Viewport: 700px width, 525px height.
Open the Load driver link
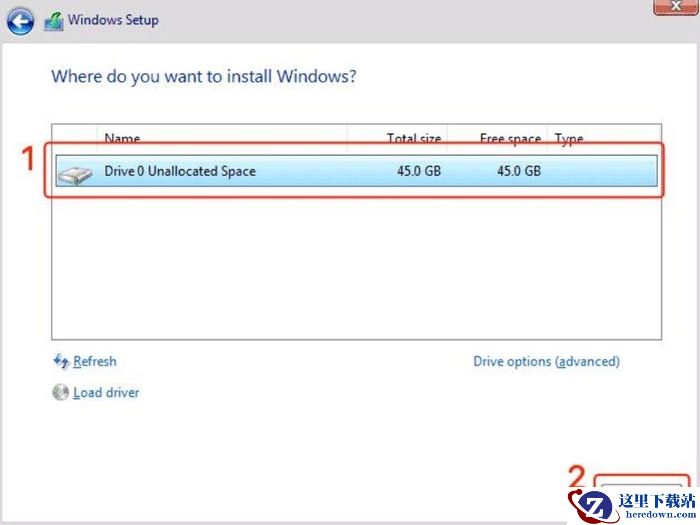pyautogui.click(x=106, y=392)
